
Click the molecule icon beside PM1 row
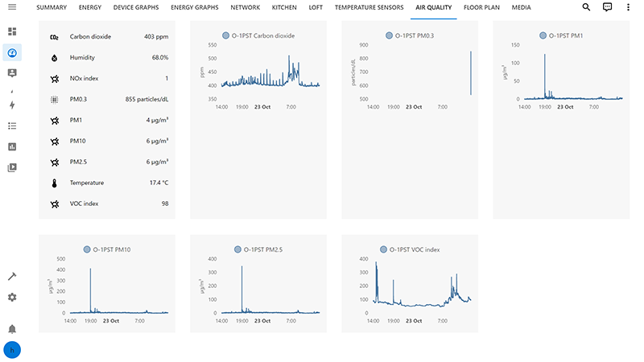[x=54, y=121]
